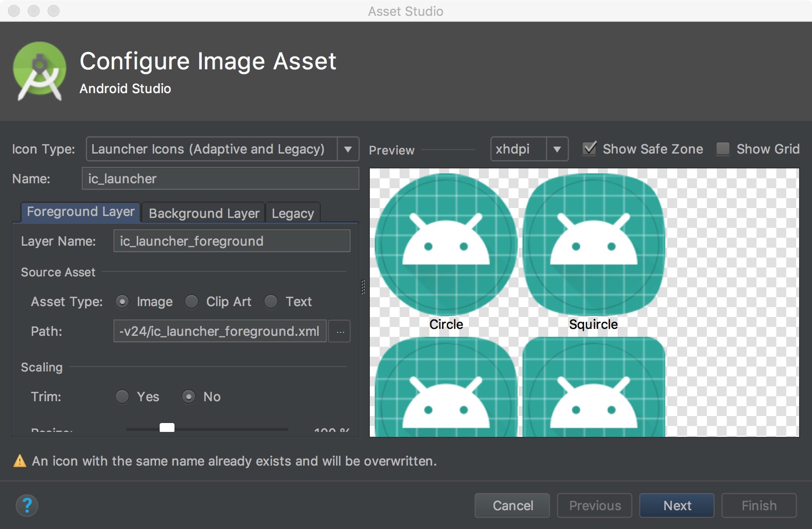Set Trim to No
Screen dimensions: 812x529
pos(188,397)
